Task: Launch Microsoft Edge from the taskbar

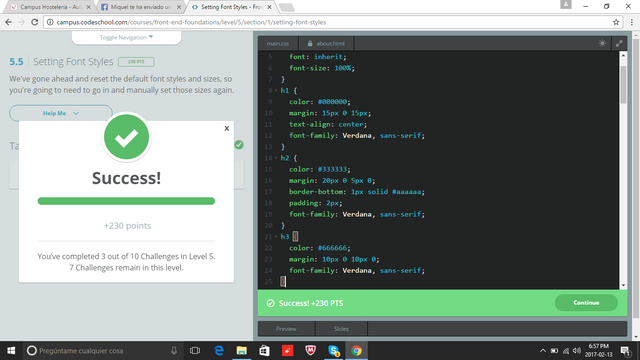Action: (x=219, y=351)
